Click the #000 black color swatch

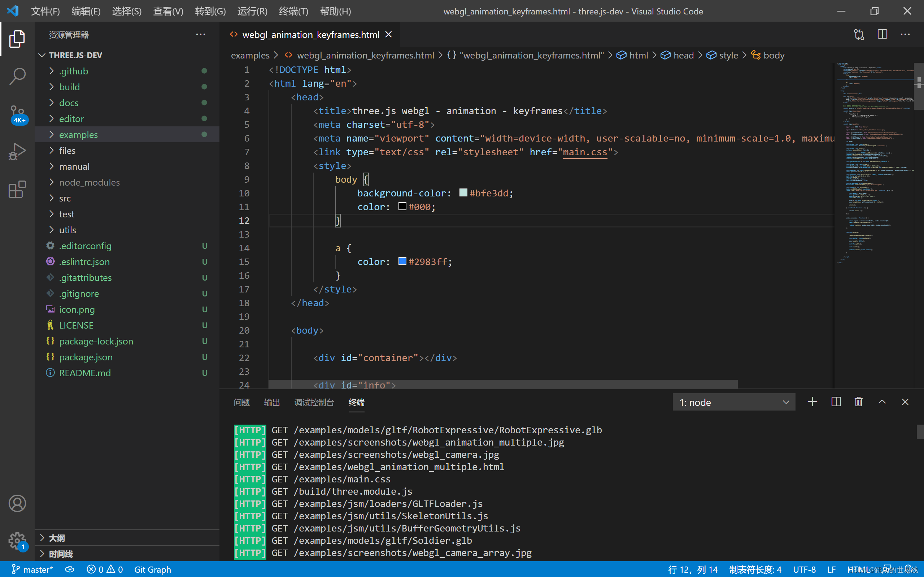(x=402, y=207)
